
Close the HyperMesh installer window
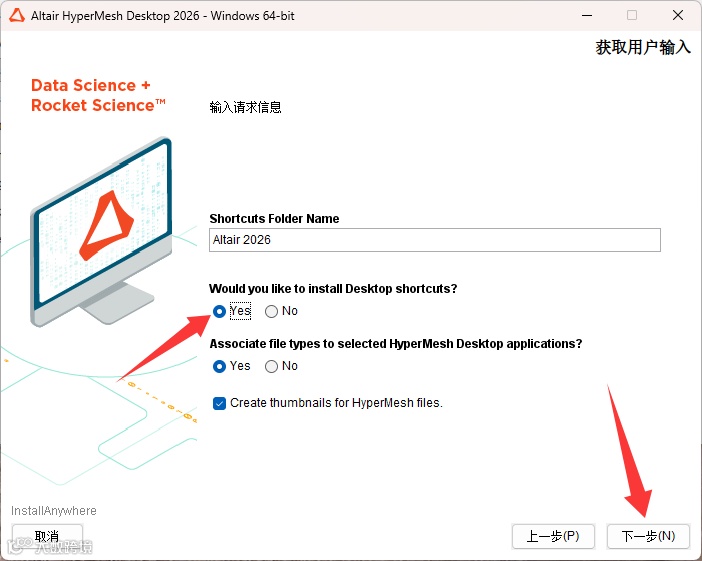678,15
